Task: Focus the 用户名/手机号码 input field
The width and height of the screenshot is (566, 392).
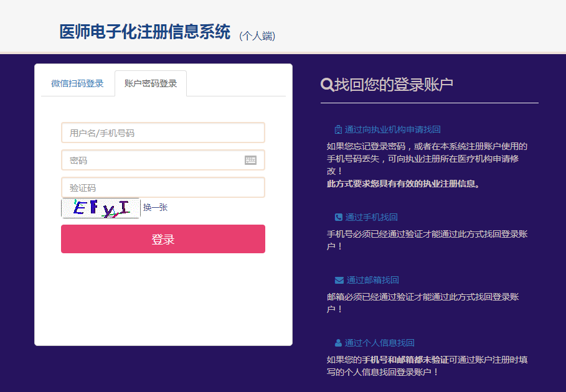Action: (x=163, y=133)
